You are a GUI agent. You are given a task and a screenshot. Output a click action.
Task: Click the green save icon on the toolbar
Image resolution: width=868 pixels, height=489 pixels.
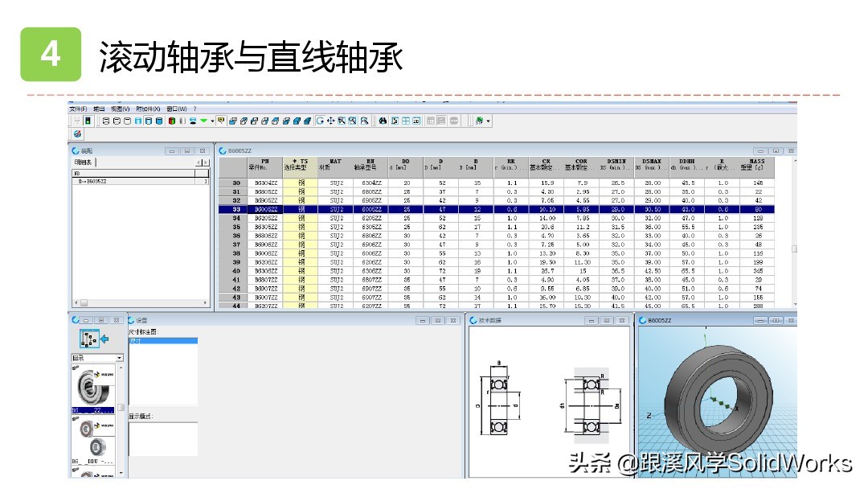pos(87,121)
